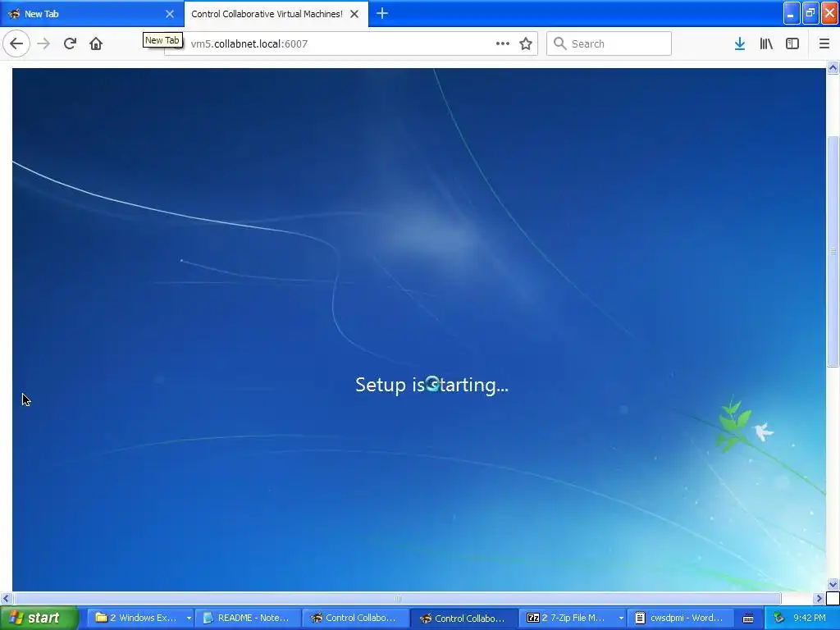
Task: Click the horizontal scrollbar right arrow
Action: 819,598
